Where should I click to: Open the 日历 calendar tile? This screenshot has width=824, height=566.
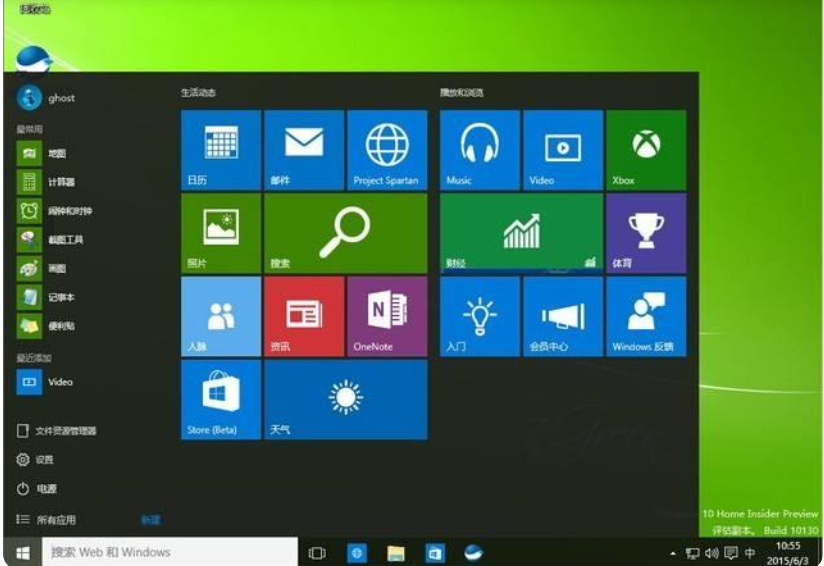coord(221,150)
